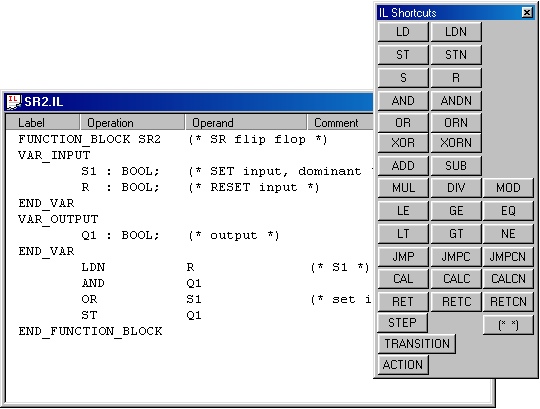Image resolution: width=540 pixels, height=409 pixels.
Task: Click the SR2.IL window document icon
Action: [x=14, y=102]
